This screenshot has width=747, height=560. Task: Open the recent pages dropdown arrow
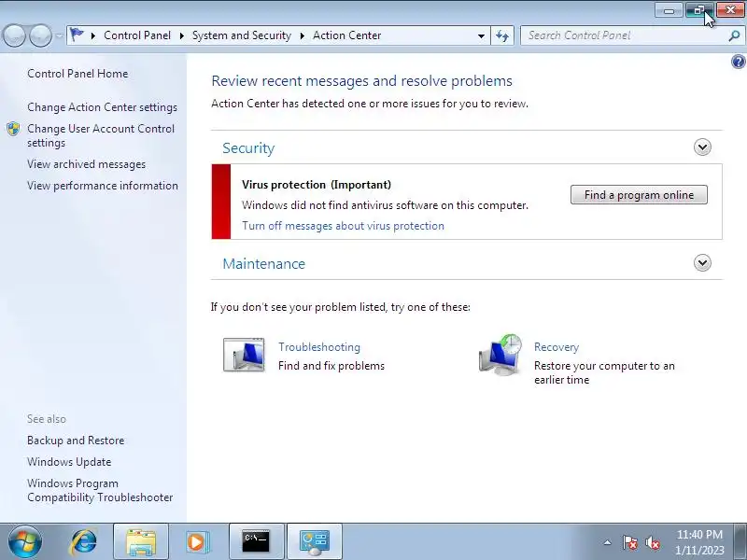pos(59,35)
